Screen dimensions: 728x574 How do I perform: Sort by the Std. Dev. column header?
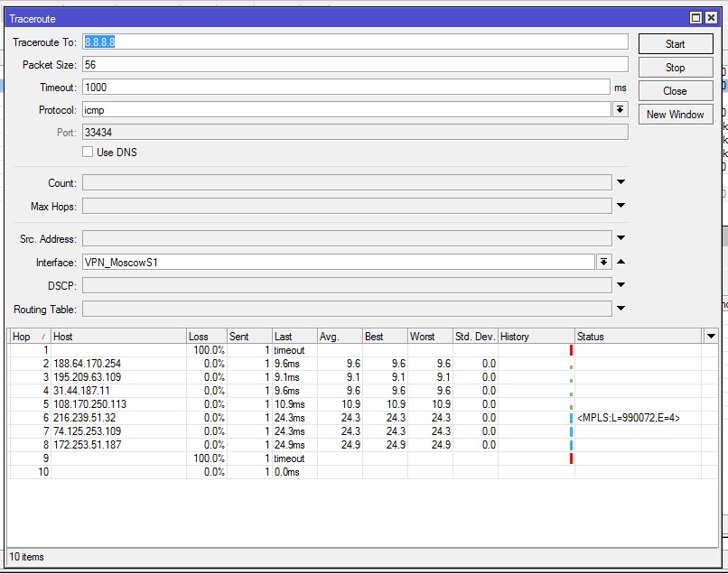pos(475,337)
